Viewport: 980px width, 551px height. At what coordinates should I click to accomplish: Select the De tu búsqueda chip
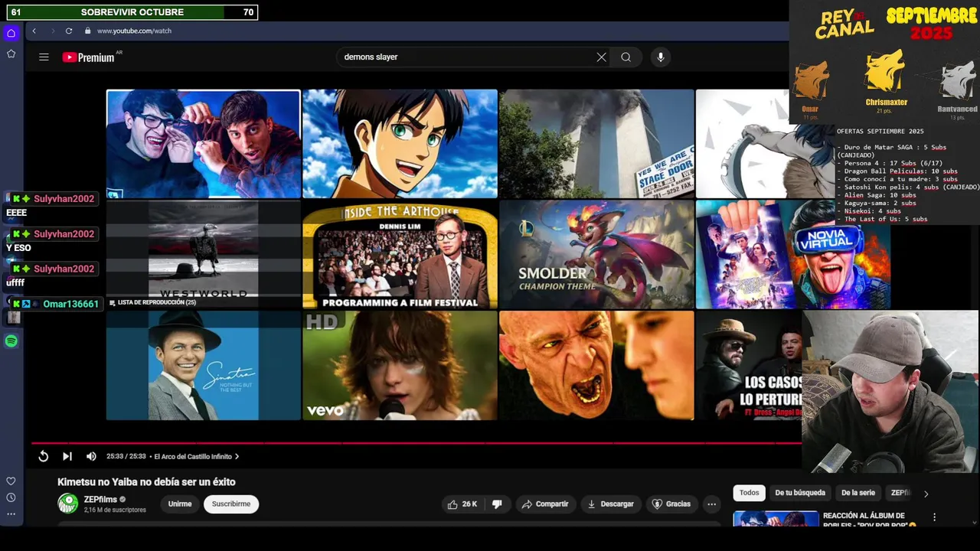(800, 493)
